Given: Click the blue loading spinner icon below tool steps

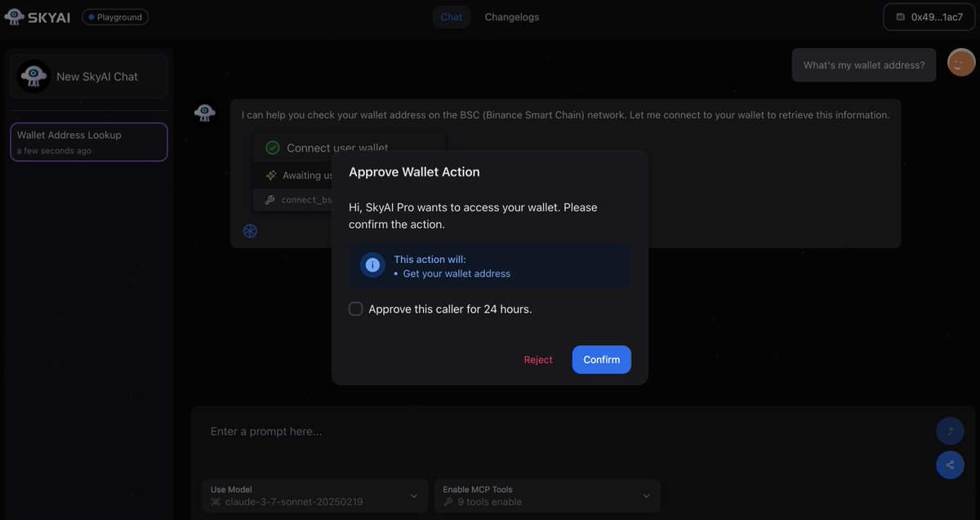Looking at the screenshot, I should (250, 231).
